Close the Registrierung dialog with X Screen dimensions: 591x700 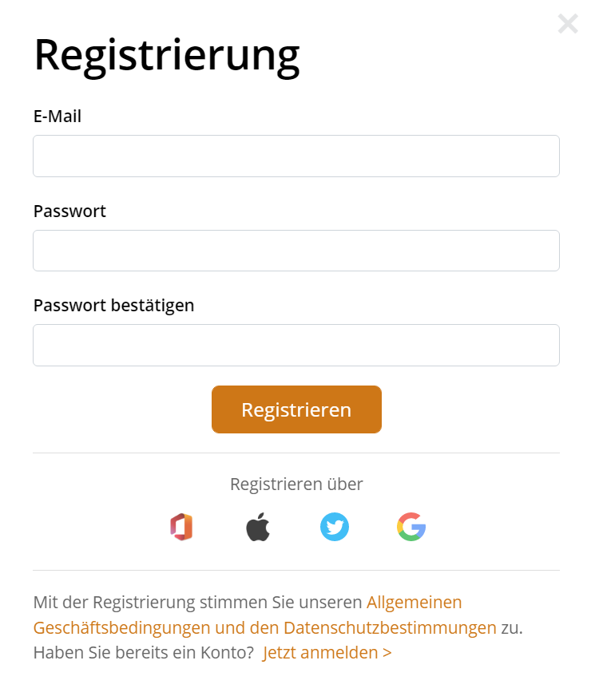click(x=568, y=24)
